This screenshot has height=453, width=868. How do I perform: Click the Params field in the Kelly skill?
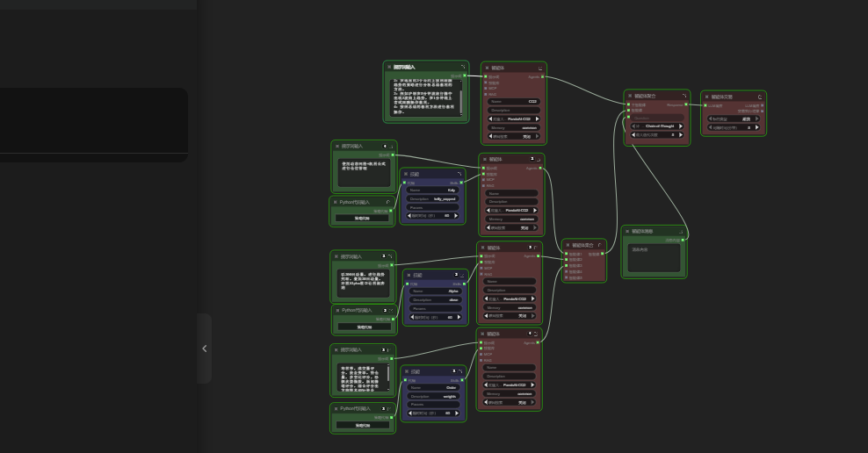[x=433, y=207]
